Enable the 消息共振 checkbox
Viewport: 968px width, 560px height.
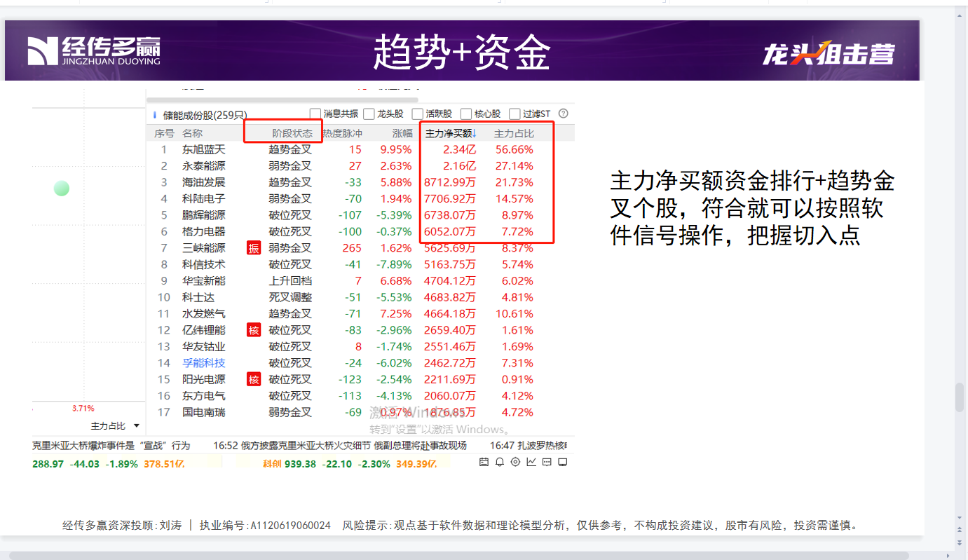[315, 114]
